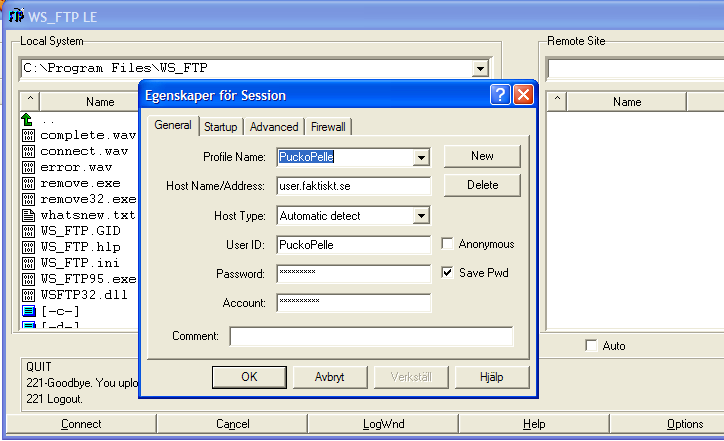
Task: Confirm the dialog with OK
Action: point(249,377)
